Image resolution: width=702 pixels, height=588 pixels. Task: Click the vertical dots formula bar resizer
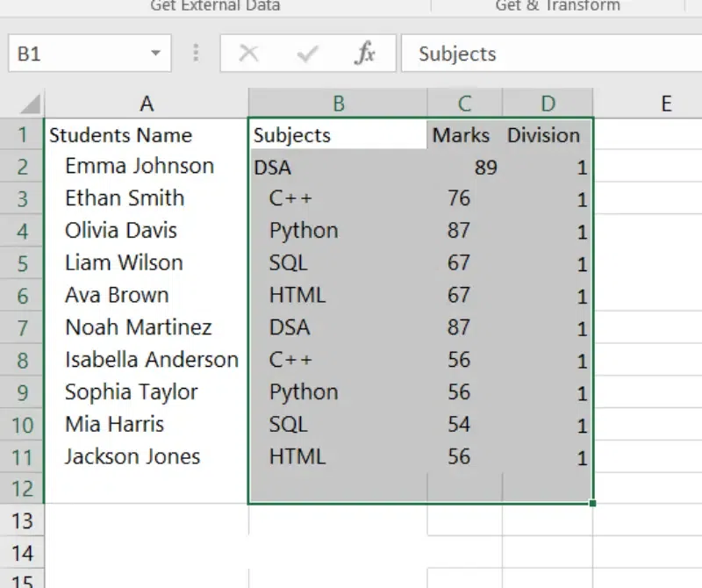pos(196,54)
